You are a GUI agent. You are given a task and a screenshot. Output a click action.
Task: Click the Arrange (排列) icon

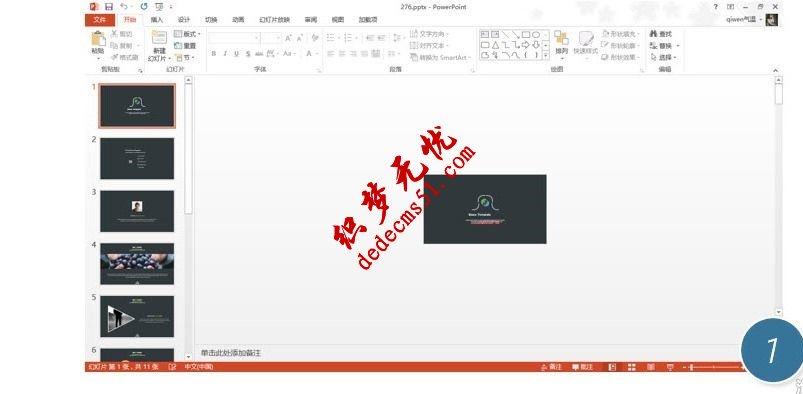[x=561, y=38]
